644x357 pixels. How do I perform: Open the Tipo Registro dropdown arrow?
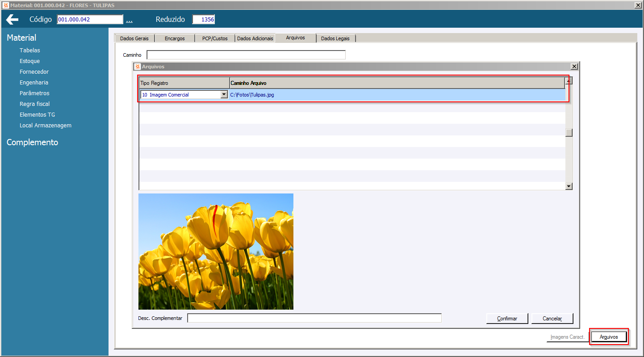(x=224, y=95)
